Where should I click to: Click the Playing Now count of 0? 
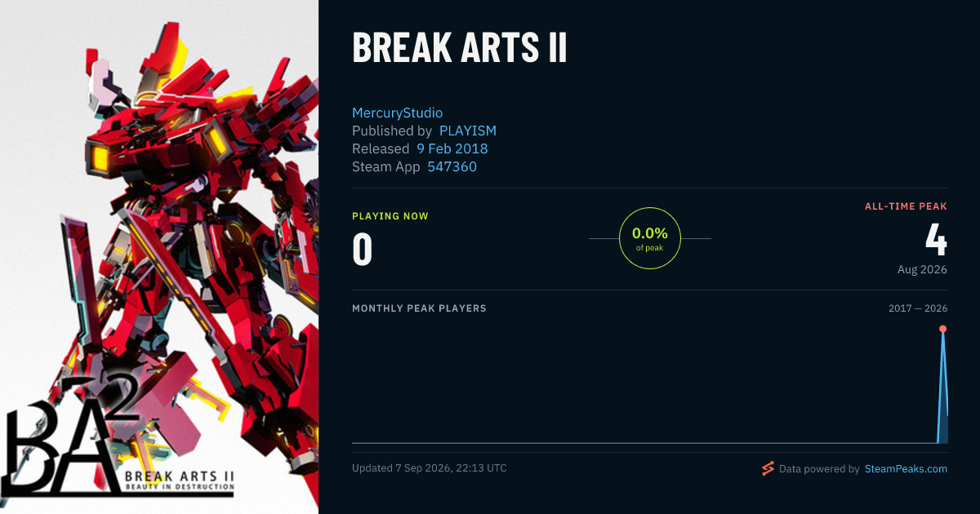363,250
